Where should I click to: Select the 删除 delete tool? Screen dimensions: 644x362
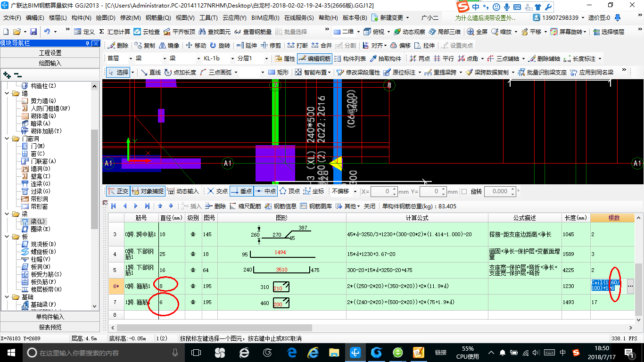coord(118,45)
